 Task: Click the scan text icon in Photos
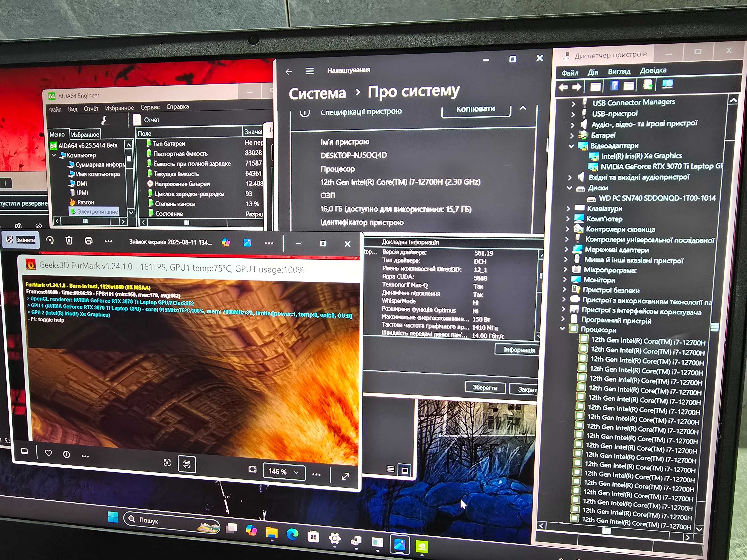[x=187, y=464]
